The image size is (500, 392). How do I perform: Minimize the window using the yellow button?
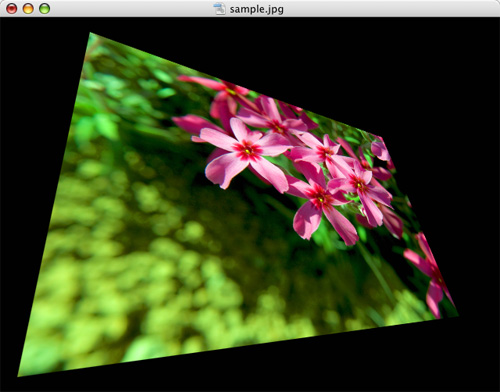coord(28,9)
